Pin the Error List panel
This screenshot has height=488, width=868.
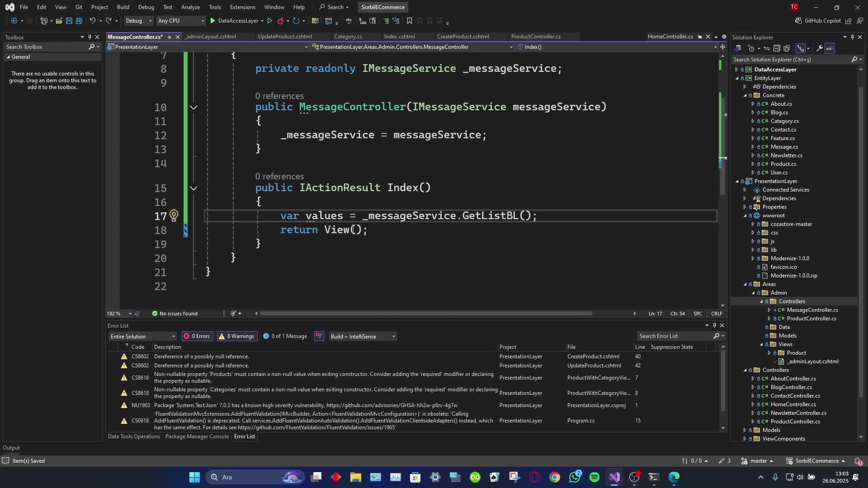click(x=714, y=325)
